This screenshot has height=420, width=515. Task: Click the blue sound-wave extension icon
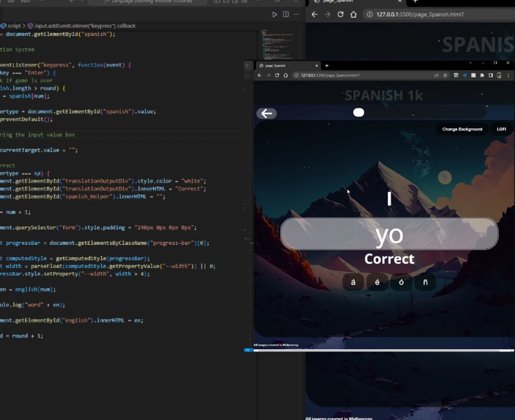point(465,75)
